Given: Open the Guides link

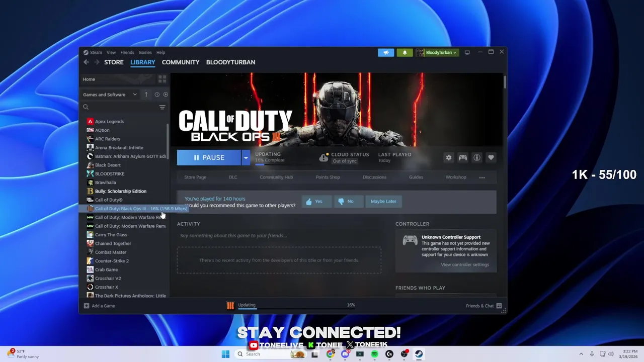Looking at the screenshot, I should (416, 177).
